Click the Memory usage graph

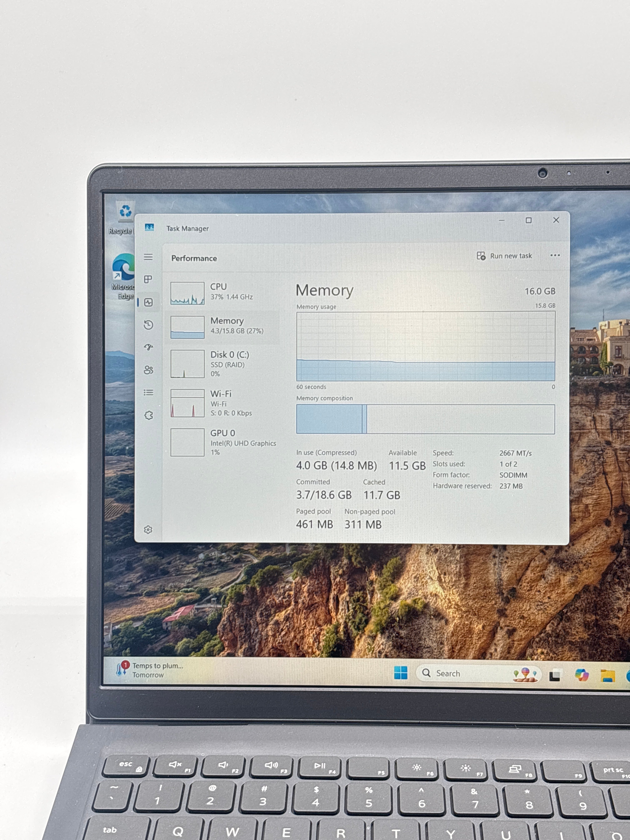(x=426, y=346)
